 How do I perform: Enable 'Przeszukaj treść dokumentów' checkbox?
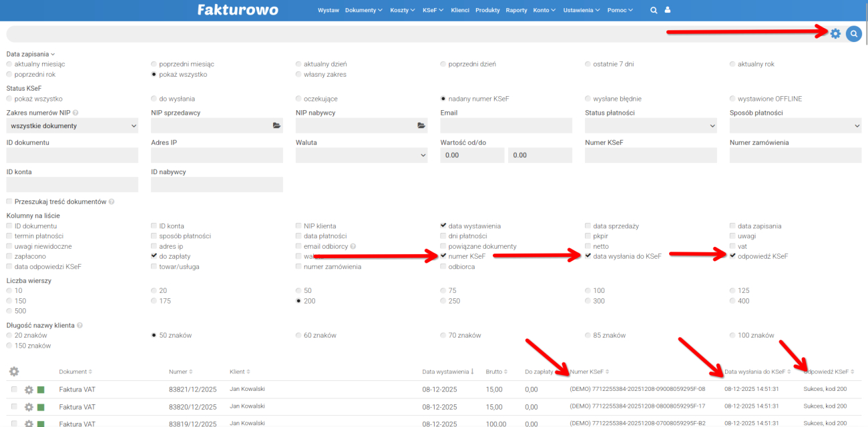[x=9, y=201]
